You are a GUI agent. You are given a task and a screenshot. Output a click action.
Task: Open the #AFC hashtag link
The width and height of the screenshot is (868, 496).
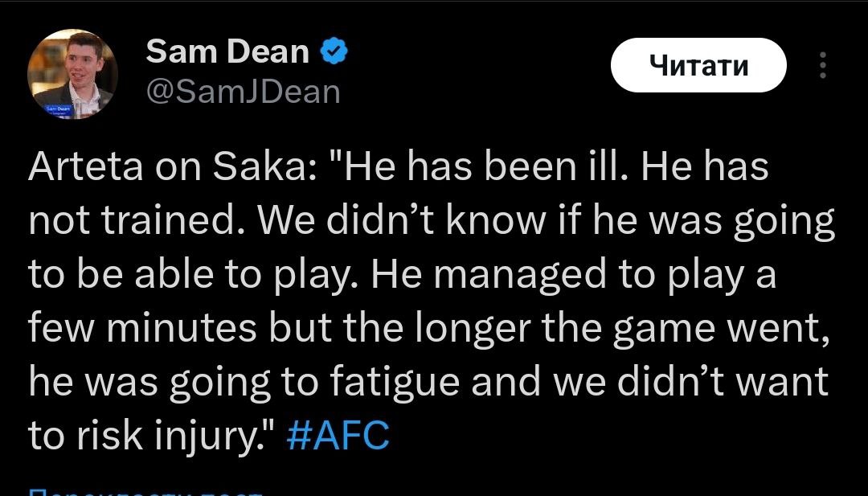pyautogui.click(x=338, y=437)
